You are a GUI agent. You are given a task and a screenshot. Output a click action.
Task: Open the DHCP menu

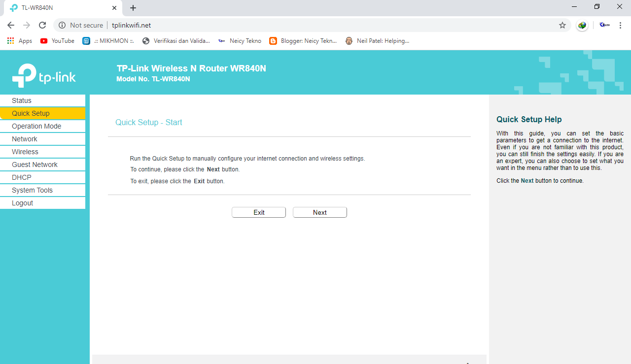coord(42,177)
